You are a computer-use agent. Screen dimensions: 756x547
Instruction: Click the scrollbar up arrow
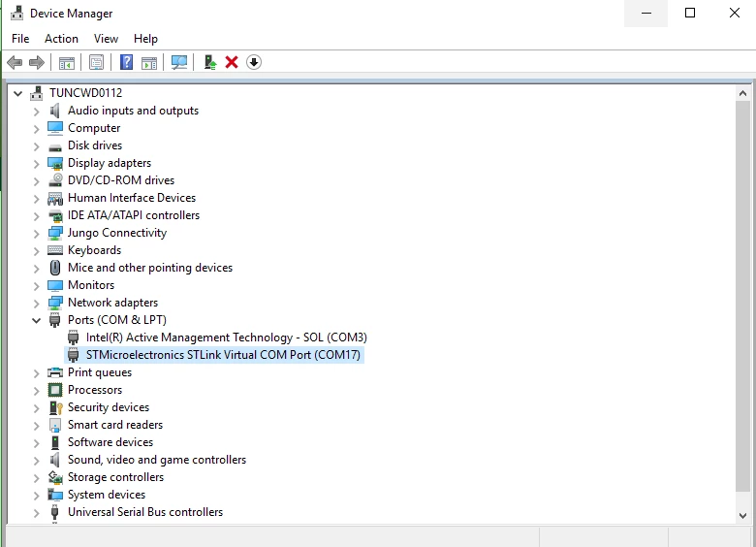[x=742, y=93]
